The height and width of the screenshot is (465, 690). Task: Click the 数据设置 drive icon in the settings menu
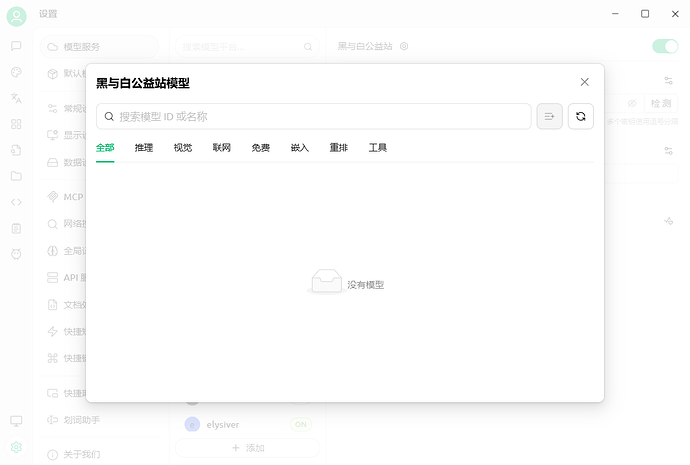pos(52,162)
